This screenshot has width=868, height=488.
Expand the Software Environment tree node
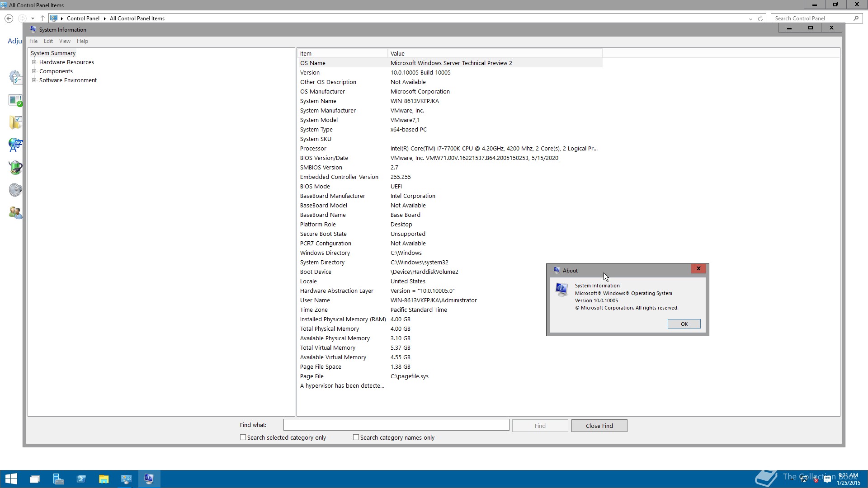34,80
